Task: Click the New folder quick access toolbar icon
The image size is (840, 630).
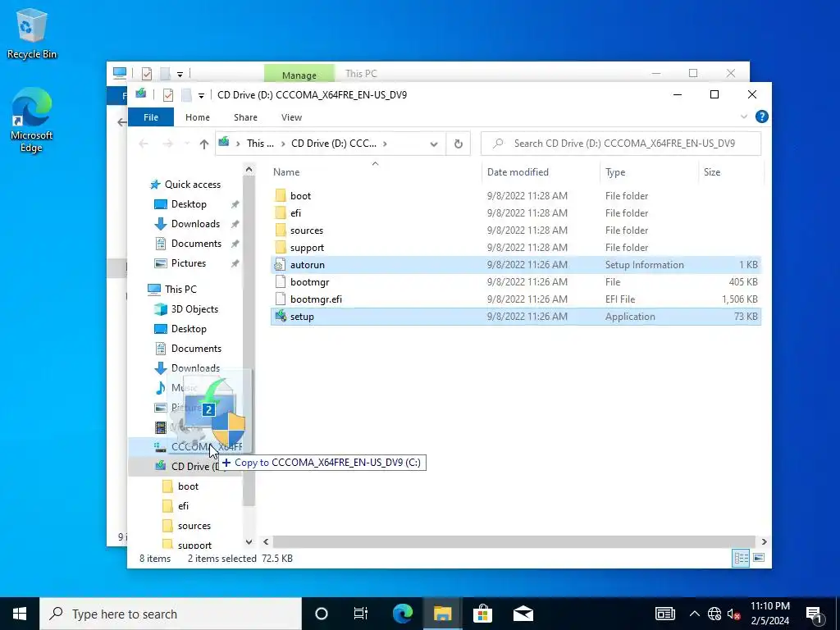Action: click(186, 95)
